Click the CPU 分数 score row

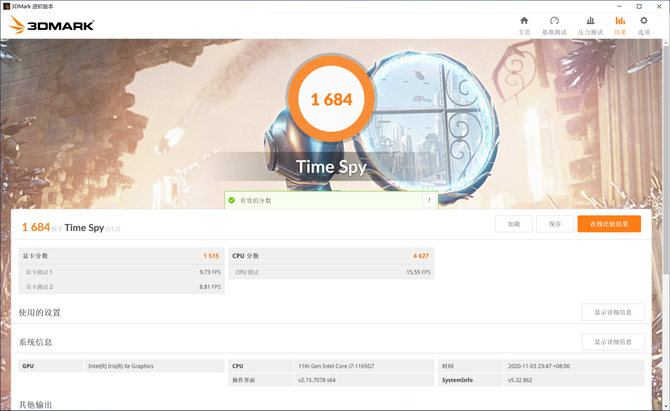[330, 256]
